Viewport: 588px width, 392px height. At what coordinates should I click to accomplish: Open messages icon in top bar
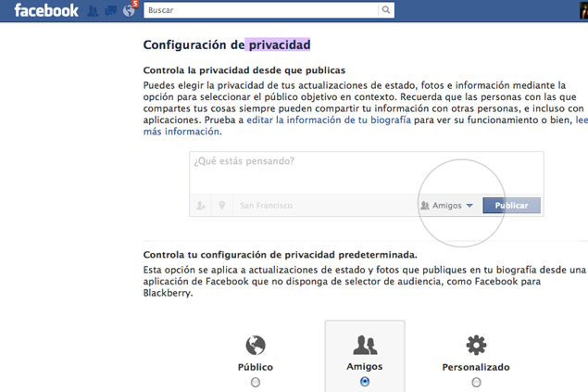[110, 11]
